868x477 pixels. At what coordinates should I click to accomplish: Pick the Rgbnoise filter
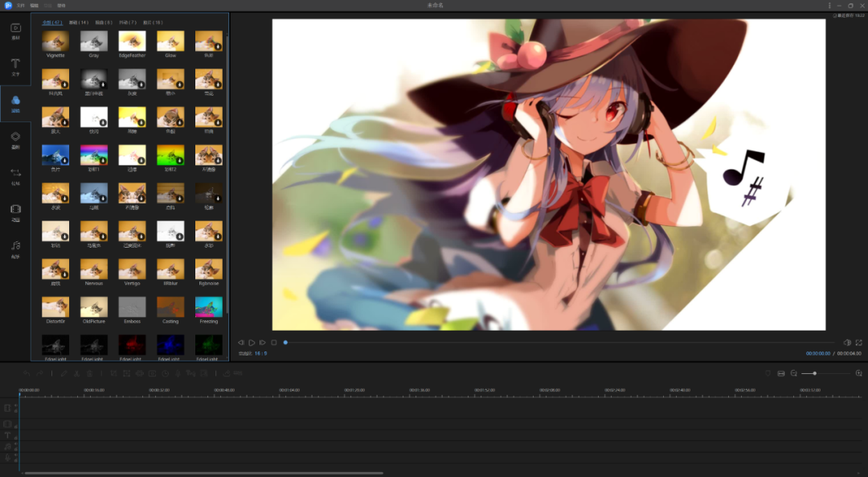[x=209, y=269]
